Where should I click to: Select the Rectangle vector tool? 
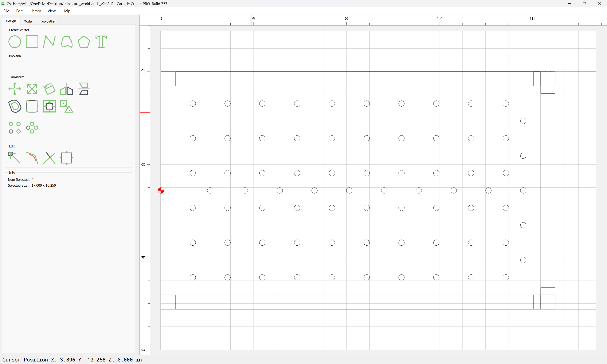click(32, 42)
